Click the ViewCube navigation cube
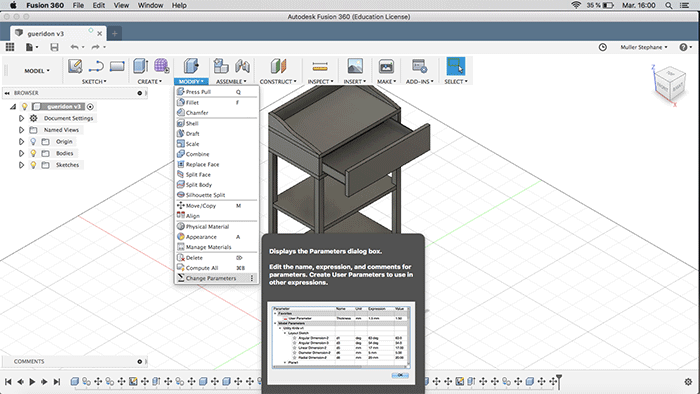Viewport: 700px width, 394px height. point(670,85)
